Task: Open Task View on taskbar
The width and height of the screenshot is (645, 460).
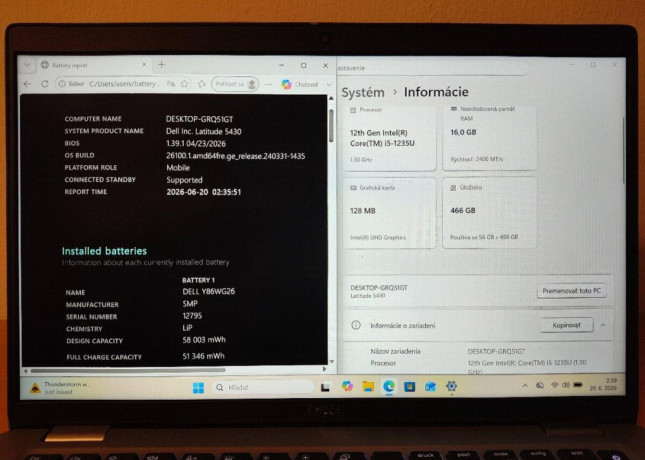Action: (325, 387)
